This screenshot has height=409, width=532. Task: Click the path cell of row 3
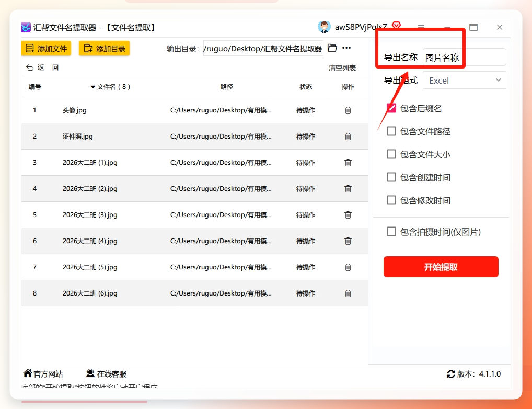(221, 162)
